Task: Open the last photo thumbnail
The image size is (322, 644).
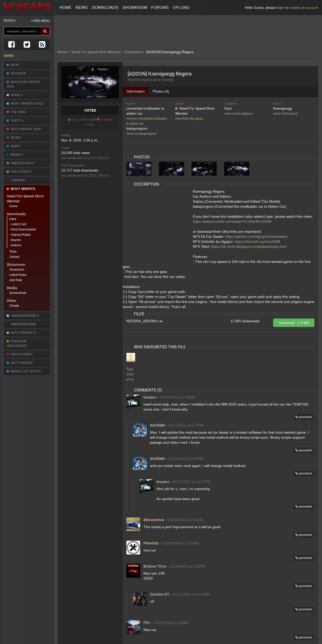Action: pyautogui.click(x=237, y=169)
